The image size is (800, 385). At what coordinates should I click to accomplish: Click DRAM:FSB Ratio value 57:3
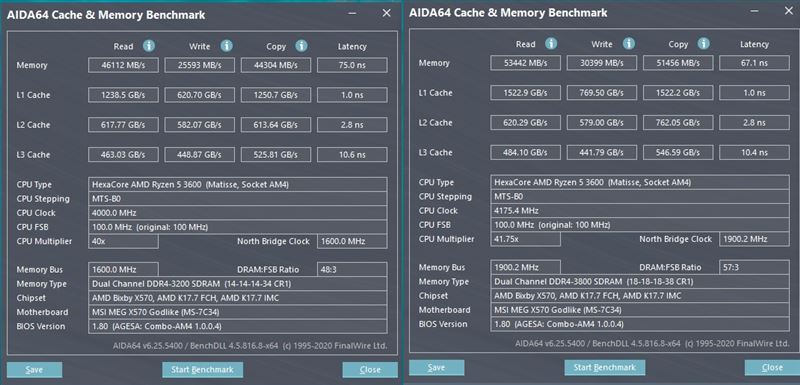point(754,267)
